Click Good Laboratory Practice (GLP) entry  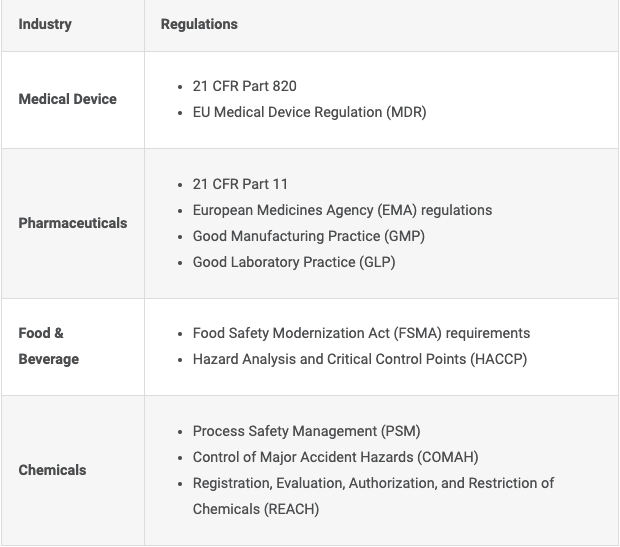click(x=294, y=262)
